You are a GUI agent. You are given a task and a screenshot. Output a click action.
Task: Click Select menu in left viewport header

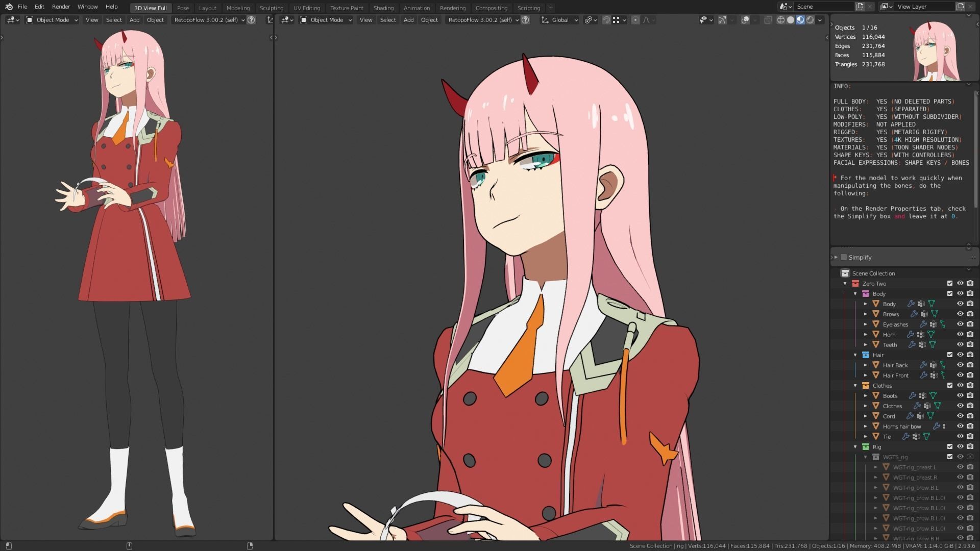[x=114, y=20]
